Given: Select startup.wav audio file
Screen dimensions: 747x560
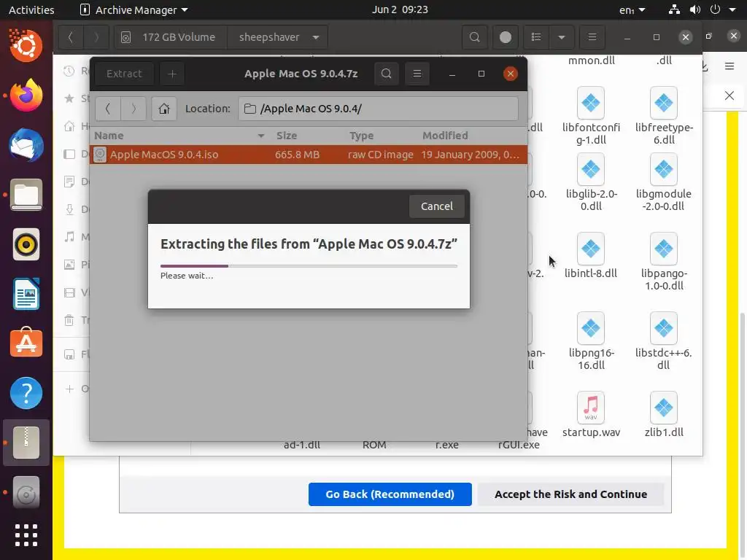Looking at the screenshot, I should point(591,415).
